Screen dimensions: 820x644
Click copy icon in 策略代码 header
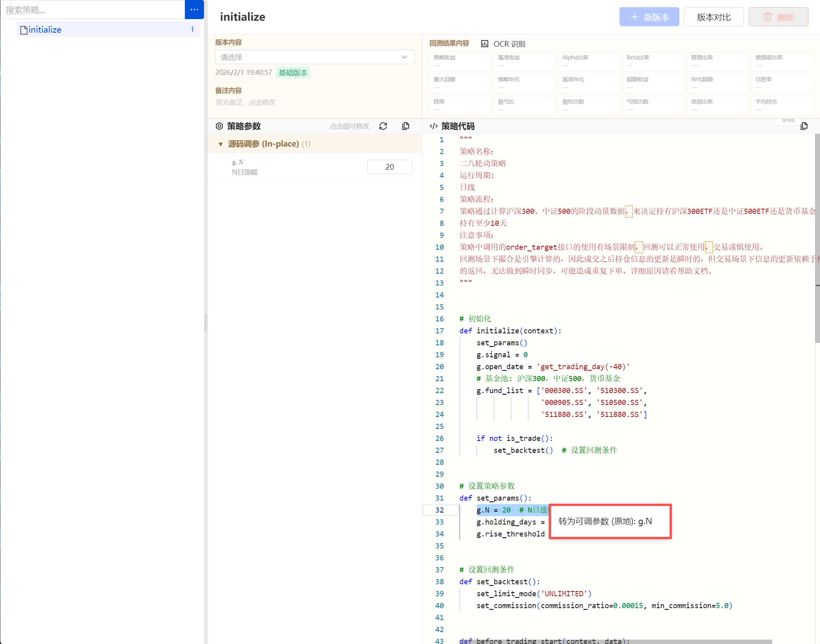(x=804, y=126)
